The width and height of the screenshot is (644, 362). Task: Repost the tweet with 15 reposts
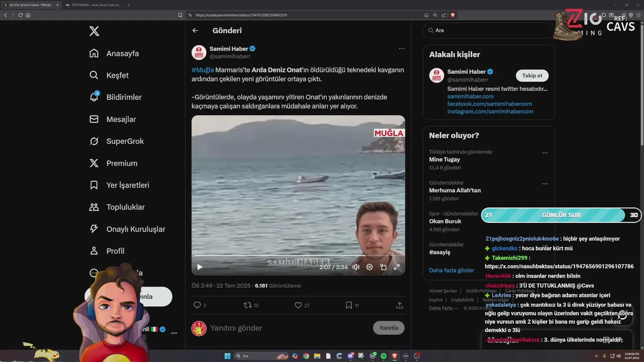pyautogui.click(x=248, y=305)
